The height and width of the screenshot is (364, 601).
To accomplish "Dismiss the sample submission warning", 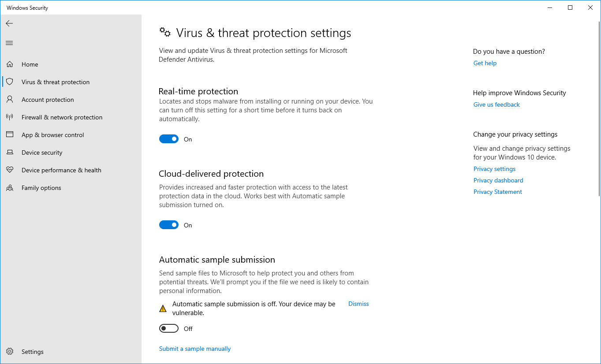I will pos(358,304).
